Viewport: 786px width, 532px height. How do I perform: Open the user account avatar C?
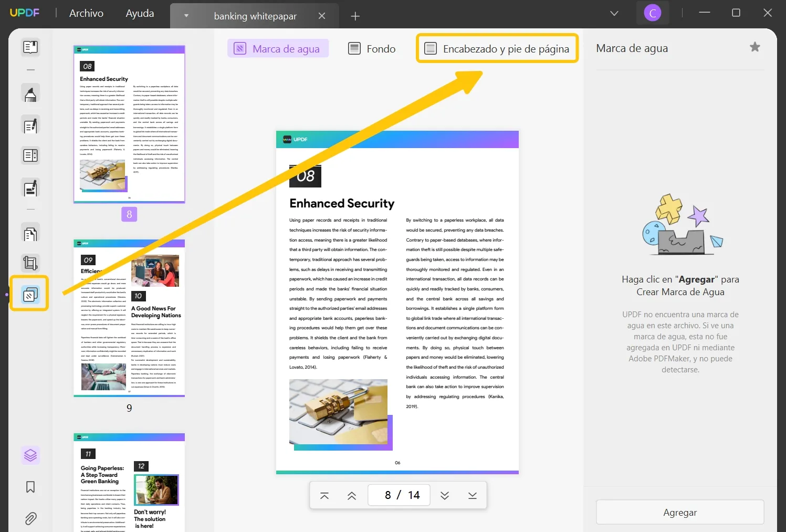click(x=653, y=13)
